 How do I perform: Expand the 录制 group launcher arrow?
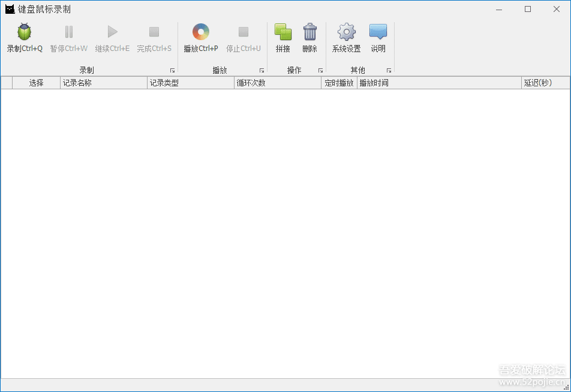173,71
